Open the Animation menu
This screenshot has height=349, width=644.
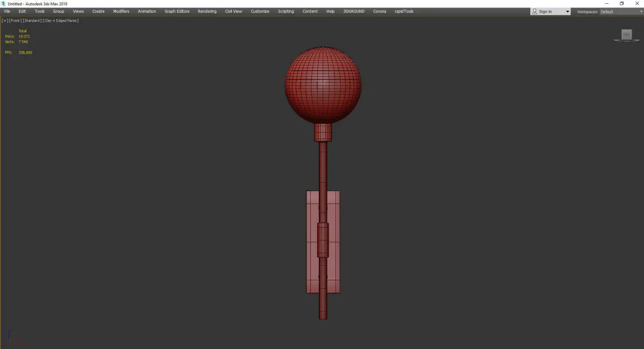coord(147,11)
